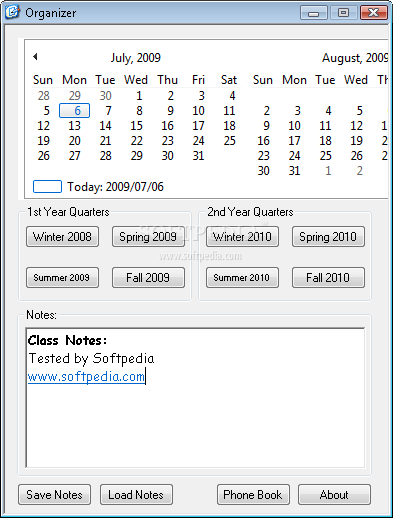
Task: Open the Fall 2010 quarter
Action: (x=328, y=277)
